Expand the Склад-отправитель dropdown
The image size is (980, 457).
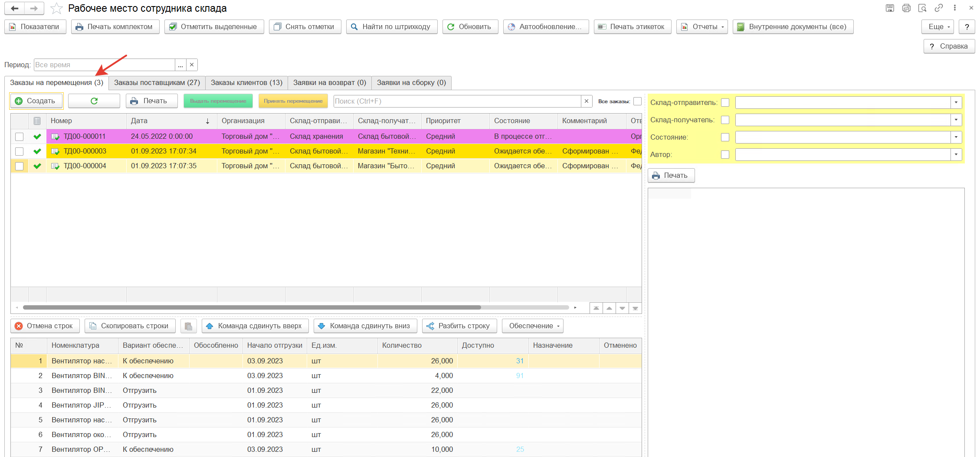(x=956, y=103)
